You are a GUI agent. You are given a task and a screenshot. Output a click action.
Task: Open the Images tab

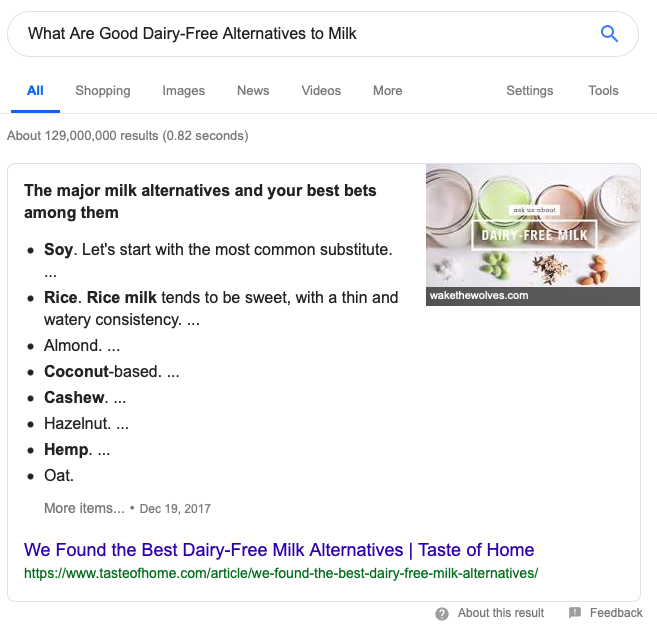click(184, 91)
